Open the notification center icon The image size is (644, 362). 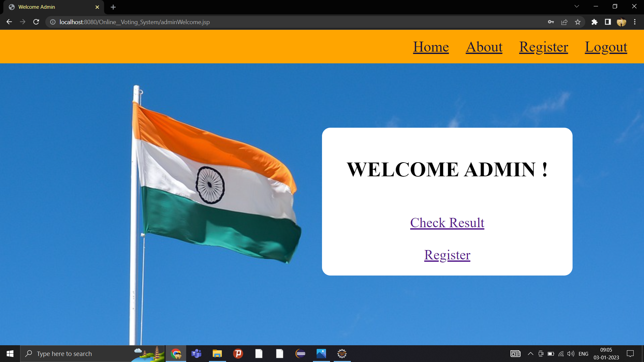630,354
